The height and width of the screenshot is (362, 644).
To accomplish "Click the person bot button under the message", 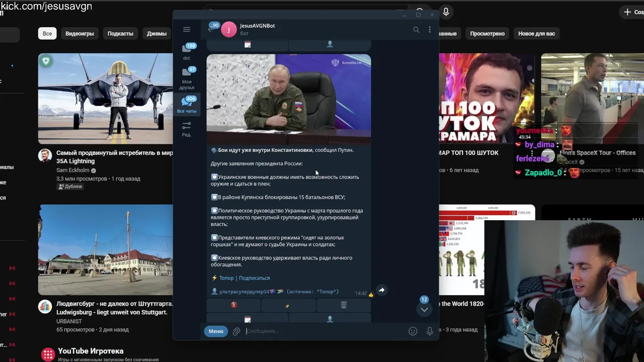I will coord(330,319).
